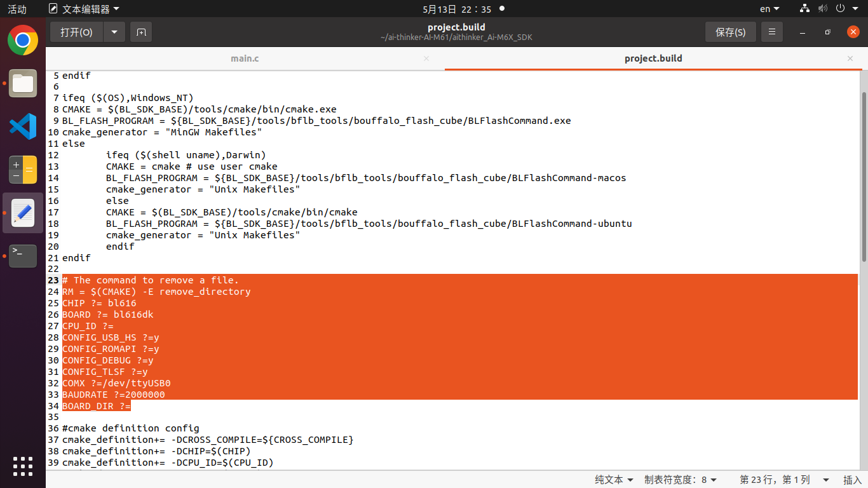Screen dimensions: 868x488
Task: Click the 'endif' on line 21
Action: coord(76,258)
